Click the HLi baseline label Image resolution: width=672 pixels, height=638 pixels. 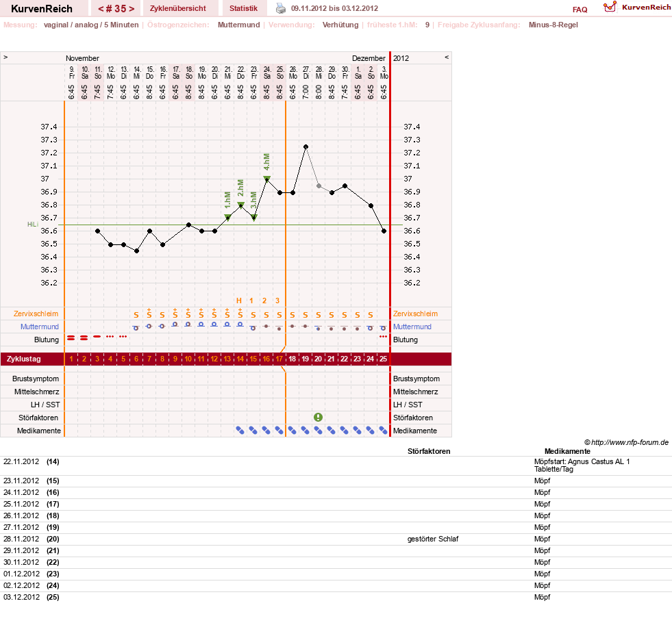click(33, 225)
